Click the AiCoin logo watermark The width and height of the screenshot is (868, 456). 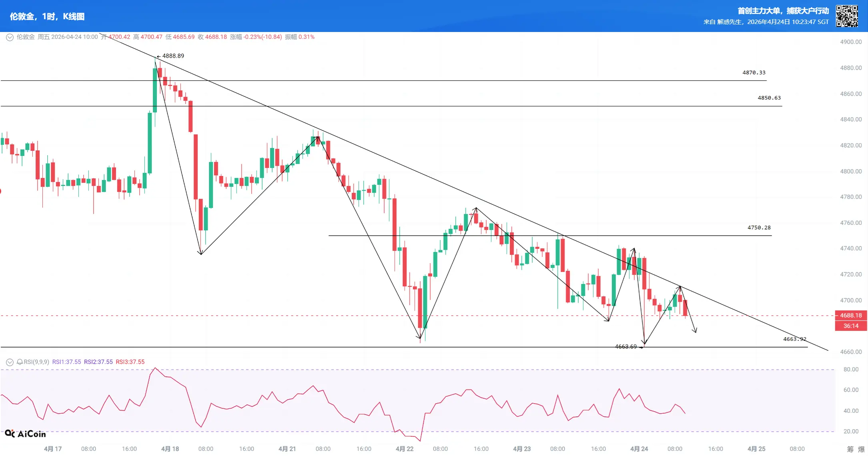coord(26,434)
